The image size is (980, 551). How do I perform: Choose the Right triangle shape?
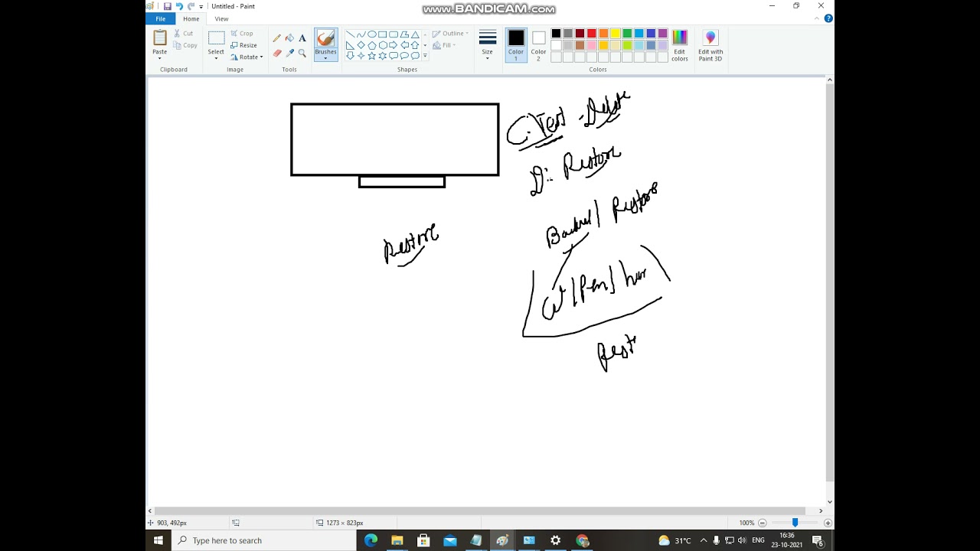click(350, 45)
